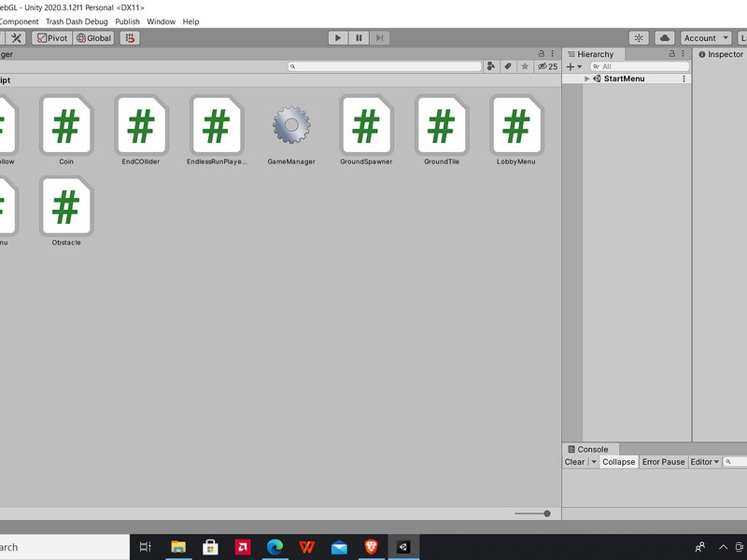Open Hierarchy create plus dropdown
747x560 pixels.
pyautogui.click(x=574, y=66)
